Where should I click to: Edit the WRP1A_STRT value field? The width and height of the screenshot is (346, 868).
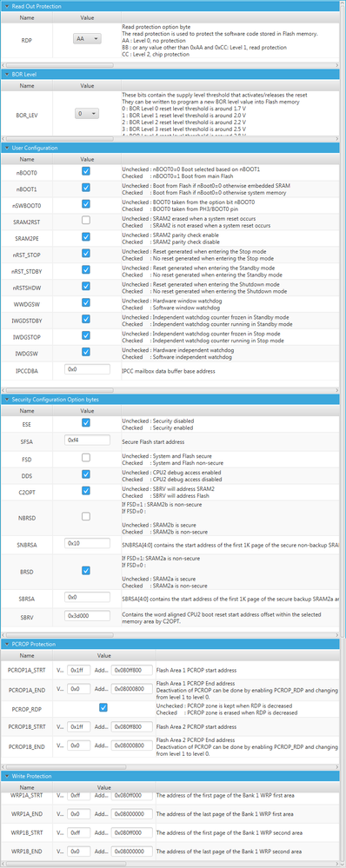[78, 796]
